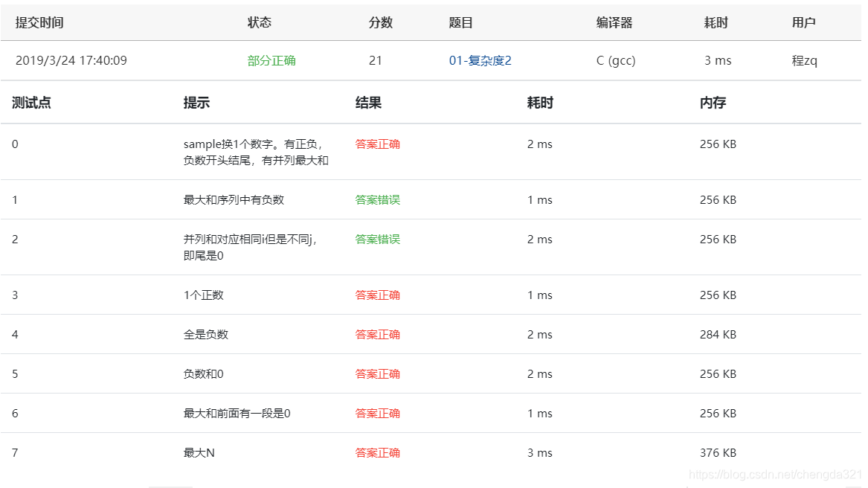Click the 提交时间 column header
This screenshot has width=868, height=488.
(39, 23)
